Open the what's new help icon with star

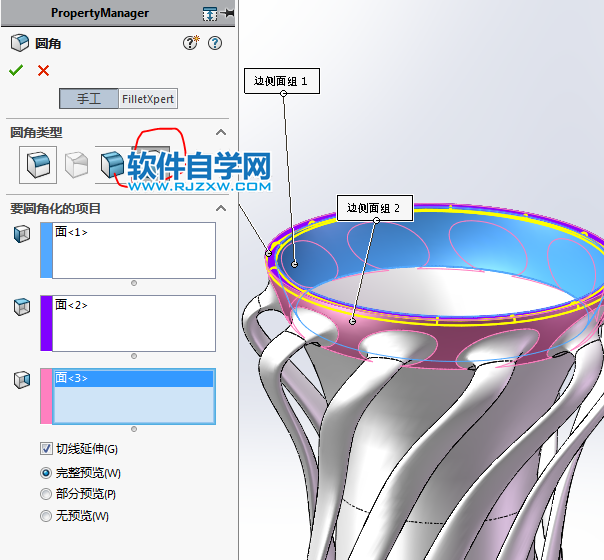[x=191, y=43]
